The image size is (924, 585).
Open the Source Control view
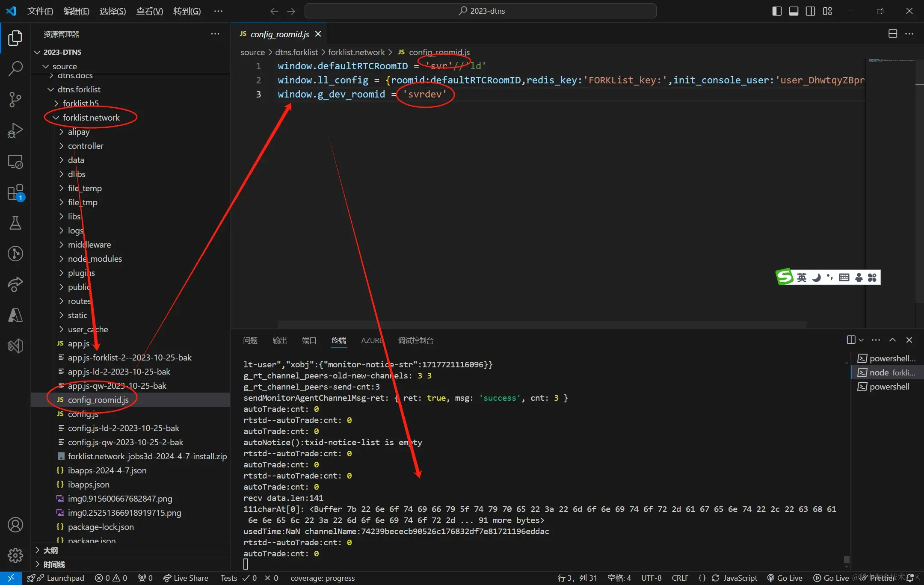[x=15, y=99]
